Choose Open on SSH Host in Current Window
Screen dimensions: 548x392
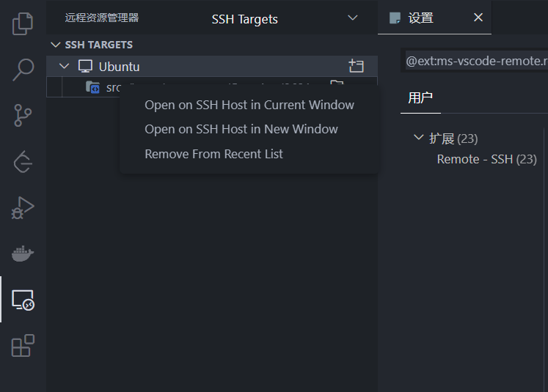click(249, 105)
